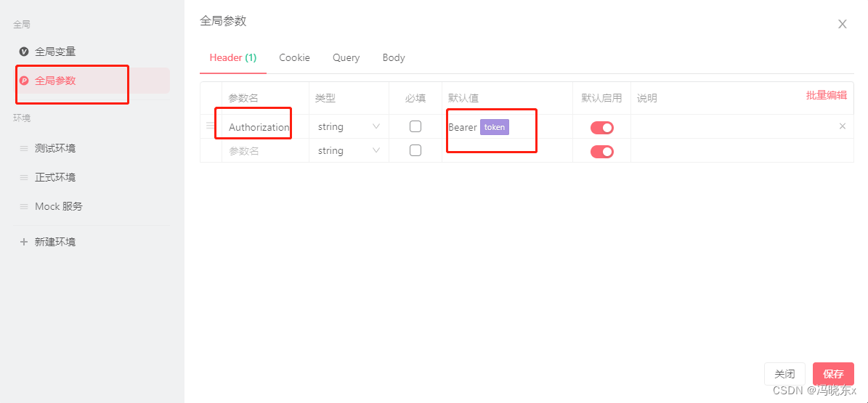Viewport: 868px width, 403px height.
Task: Click drag handle icon next to Mock 服务
Action: 24,206
